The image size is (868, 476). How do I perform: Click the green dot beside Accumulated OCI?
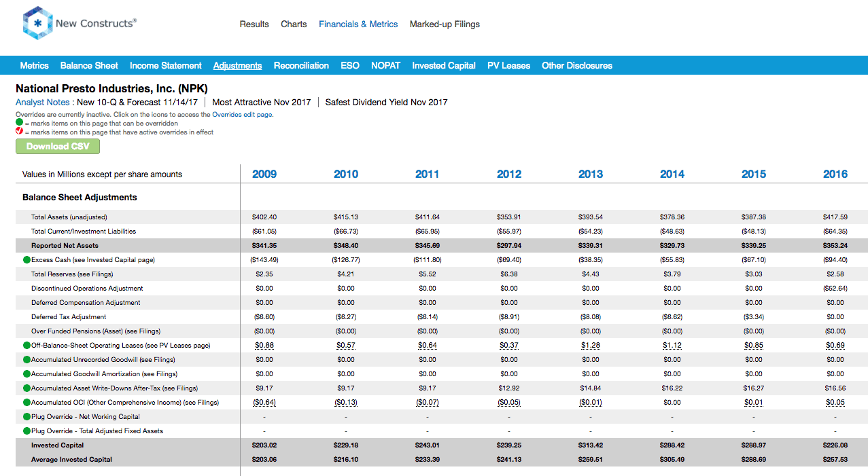click(27, 403)
